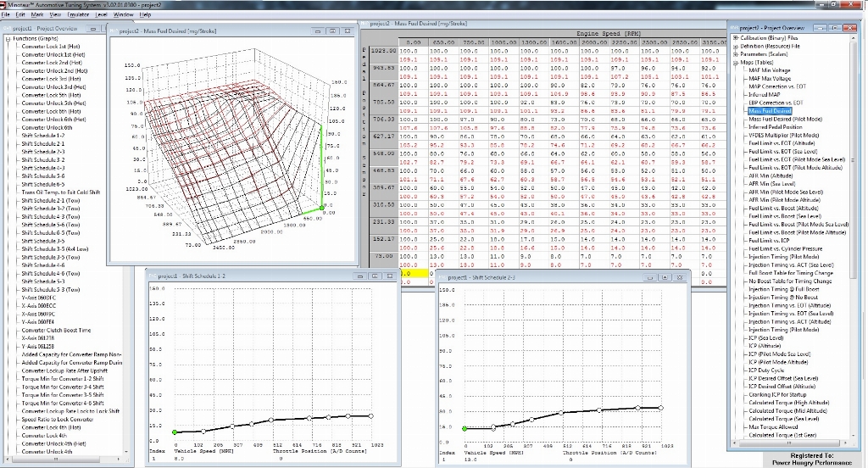This screenshot has width=868, height=468.
Task: Click the 1000.00 RPM column header
Action: 504,42
